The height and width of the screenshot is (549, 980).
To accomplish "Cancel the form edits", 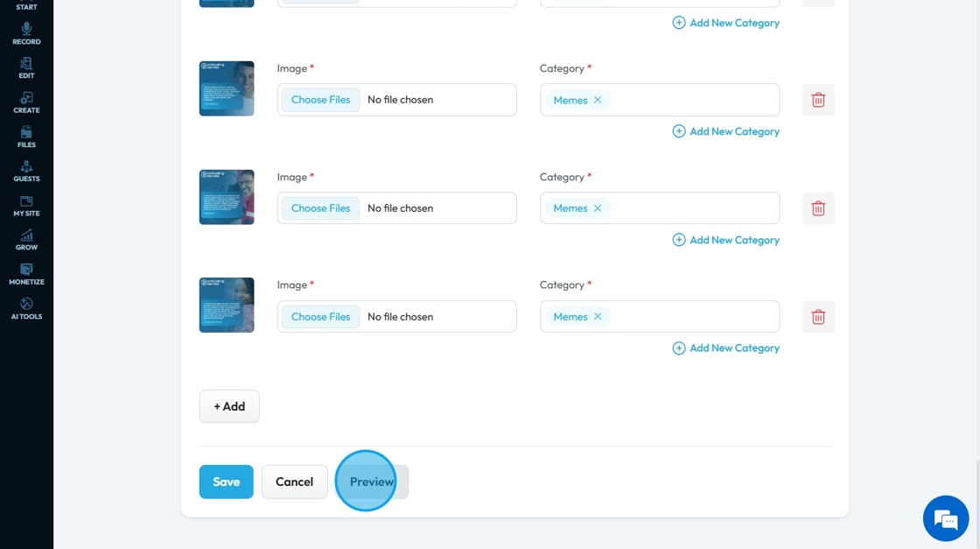I will [294, 482].
